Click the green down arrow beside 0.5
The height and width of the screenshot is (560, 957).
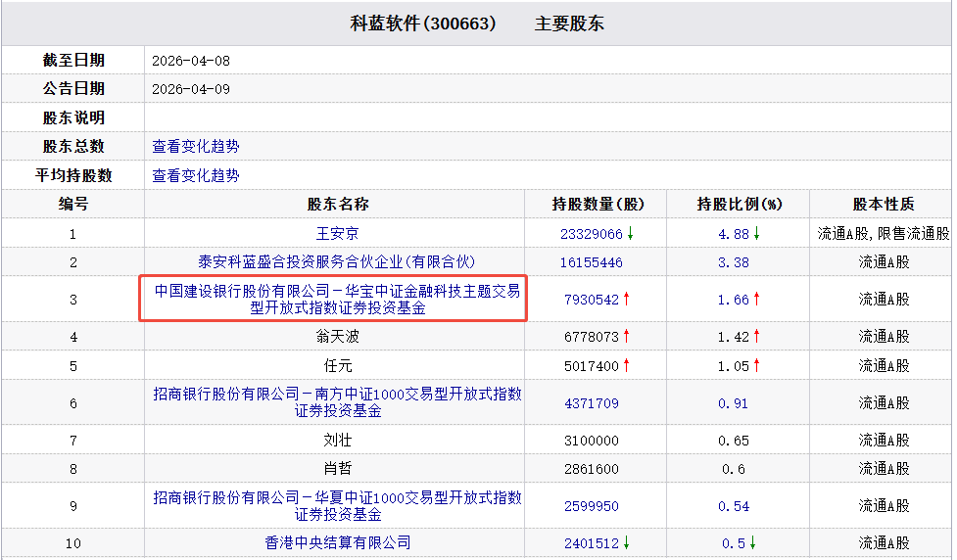pos(752,542)
